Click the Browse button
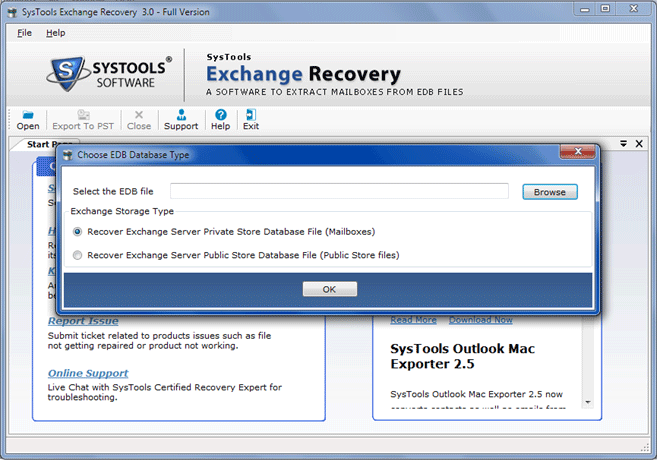The height and width of the screenshot is (461, 658). [x=550, y=192]
